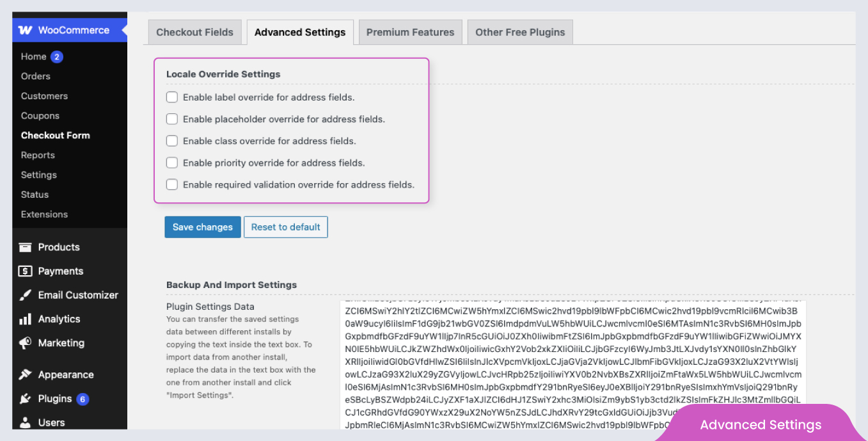
Task: Go to Other Free Plugins tab
Action: coord(520,32)
